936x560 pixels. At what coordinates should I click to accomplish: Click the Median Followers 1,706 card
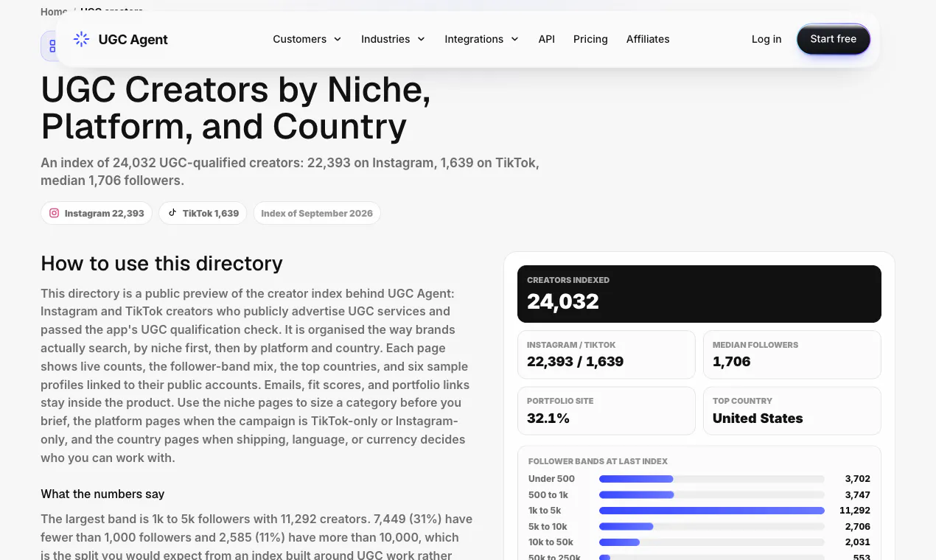(x=792, y=354)
